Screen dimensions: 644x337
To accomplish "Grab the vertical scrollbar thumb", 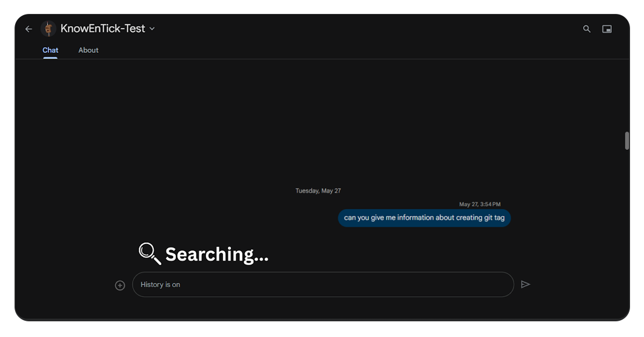I will click(627, 141).
